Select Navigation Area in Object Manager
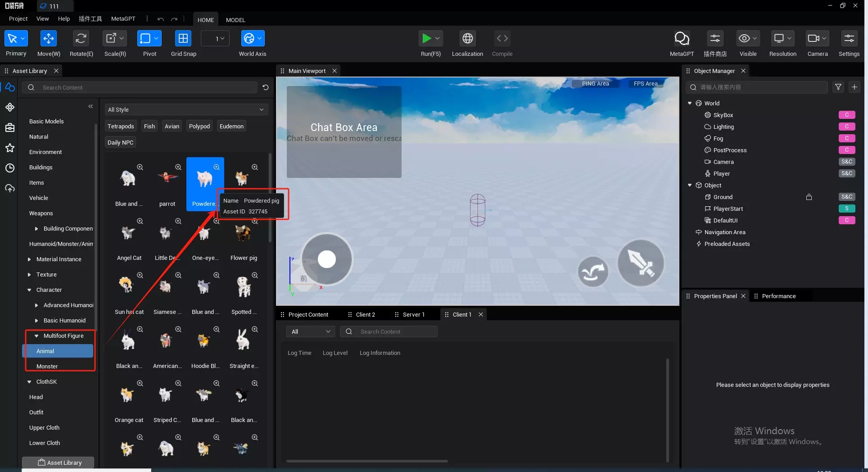The image size is (868, 472). [725, 232]
